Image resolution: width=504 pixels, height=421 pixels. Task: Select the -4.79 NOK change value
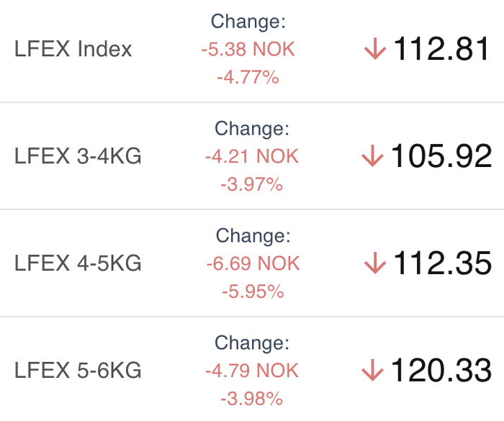coord(252,370)
